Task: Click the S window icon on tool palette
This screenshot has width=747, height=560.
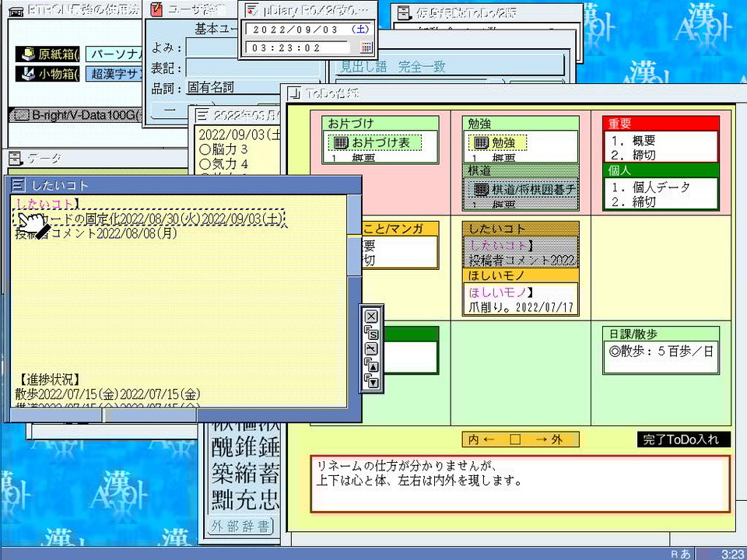Action: tap(372, 332)
